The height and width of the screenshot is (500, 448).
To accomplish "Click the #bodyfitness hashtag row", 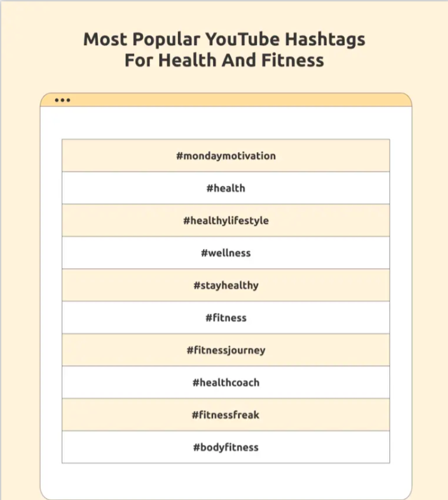I will [x=226, y=447].
